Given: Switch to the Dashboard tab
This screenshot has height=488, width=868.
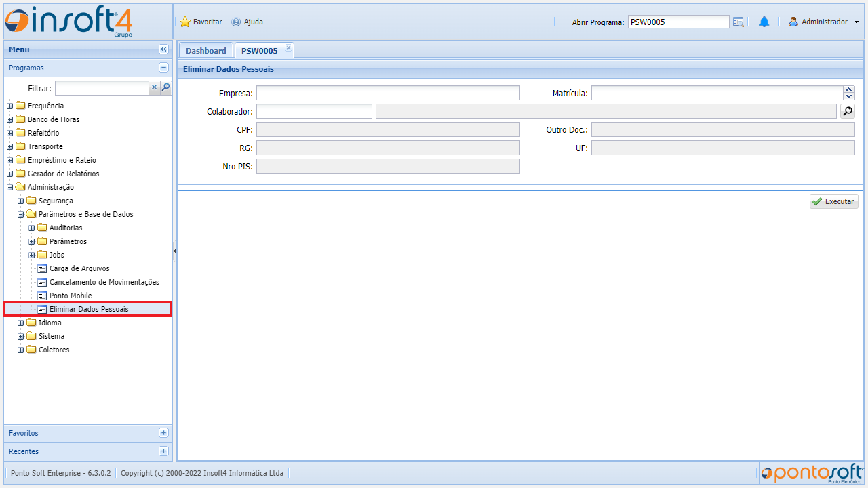Looking at the screenshot, I should coord(205,51).
